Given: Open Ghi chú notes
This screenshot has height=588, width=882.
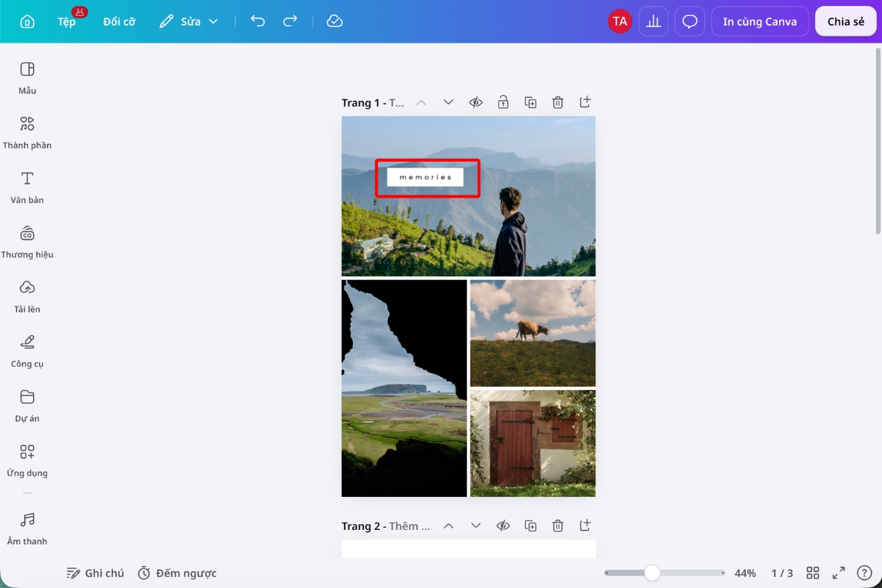Looking at the screenshot, I should tap(96, 573).
